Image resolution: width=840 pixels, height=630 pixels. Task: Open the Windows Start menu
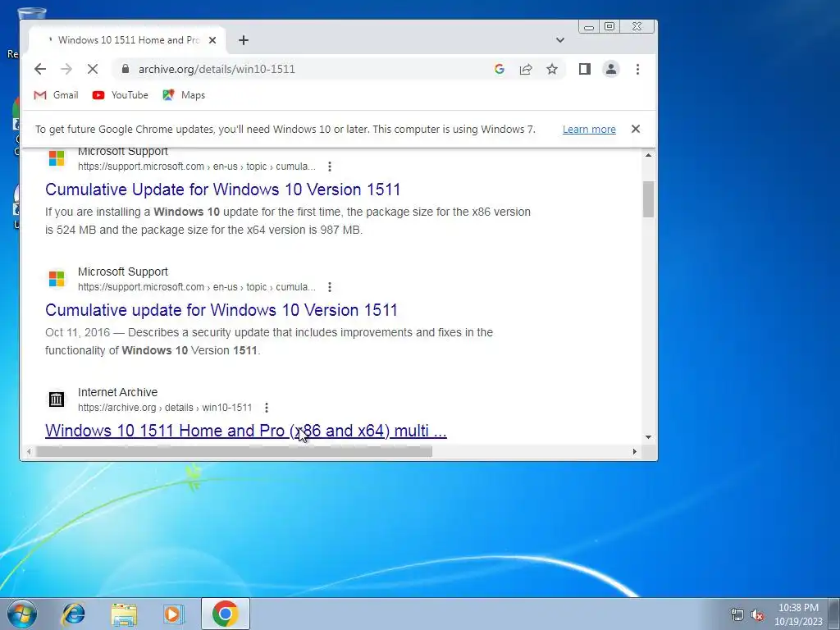click(22, 614)
